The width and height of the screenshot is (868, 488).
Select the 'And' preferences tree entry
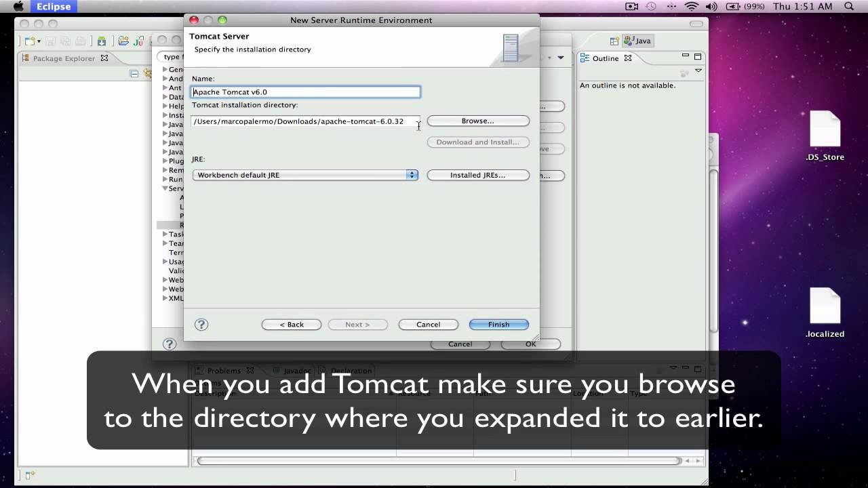pos(176,79)
